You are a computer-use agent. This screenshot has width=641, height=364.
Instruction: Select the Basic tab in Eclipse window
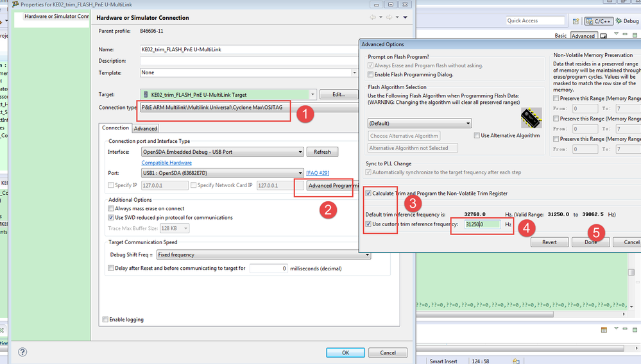tap(560, 36)
